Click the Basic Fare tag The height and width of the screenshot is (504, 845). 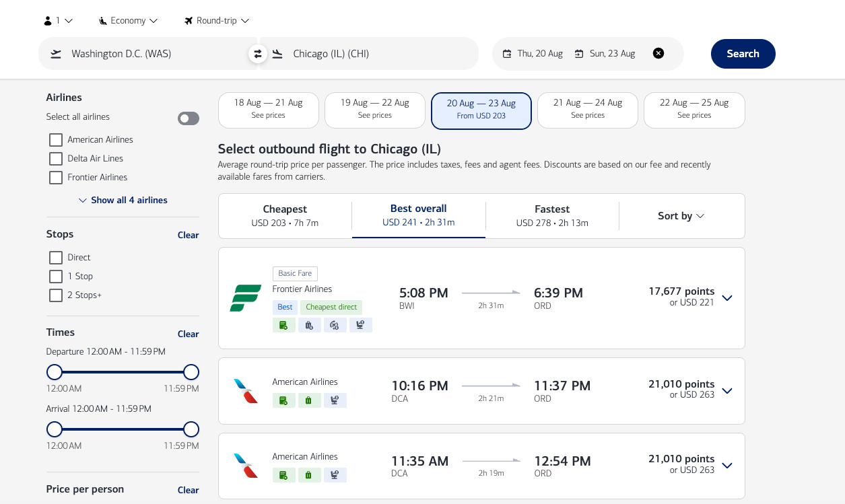(295, 274)
